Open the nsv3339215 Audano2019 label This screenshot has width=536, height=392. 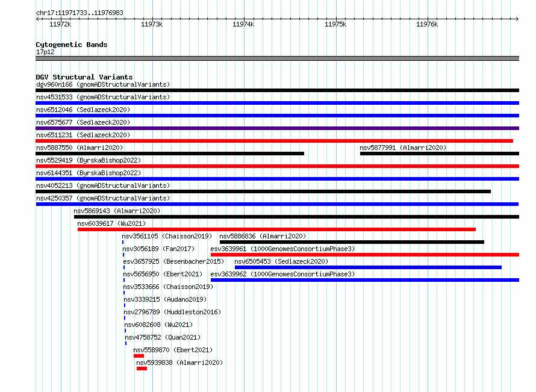pos(165,299)
